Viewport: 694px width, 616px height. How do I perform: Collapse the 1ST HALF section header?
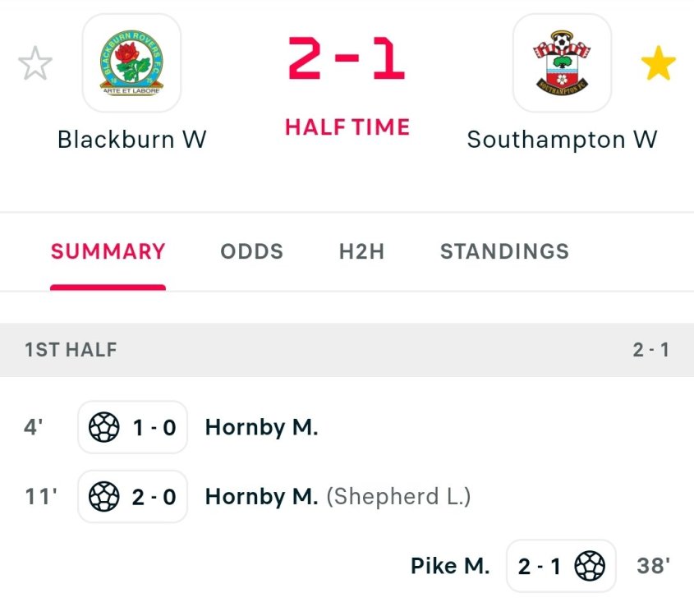click(347, 350)
